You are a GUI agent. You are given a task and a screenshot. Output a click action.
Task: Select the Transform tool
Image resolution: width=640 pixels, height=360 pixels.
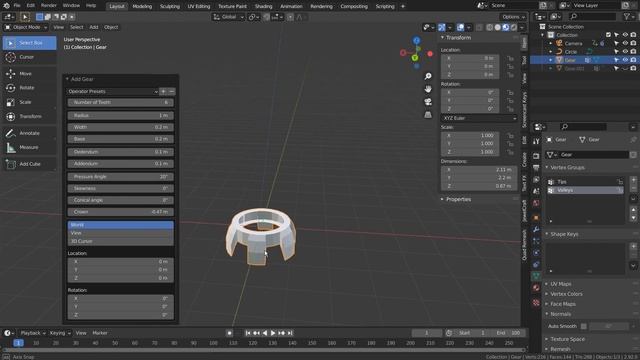tap(29, 116)
